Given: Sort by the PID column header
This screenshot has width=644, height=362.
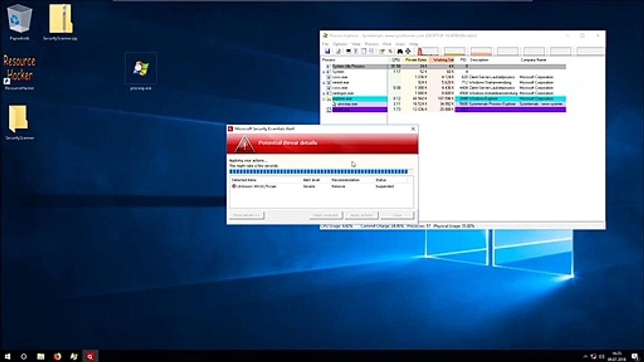Looking at the screenshot, I should tap(463, 60).
